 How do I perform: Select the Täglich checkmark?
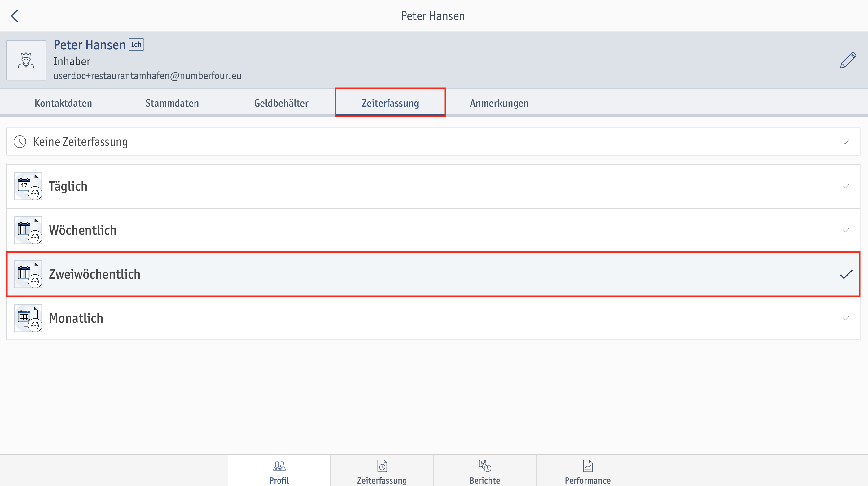coord(846,186)
